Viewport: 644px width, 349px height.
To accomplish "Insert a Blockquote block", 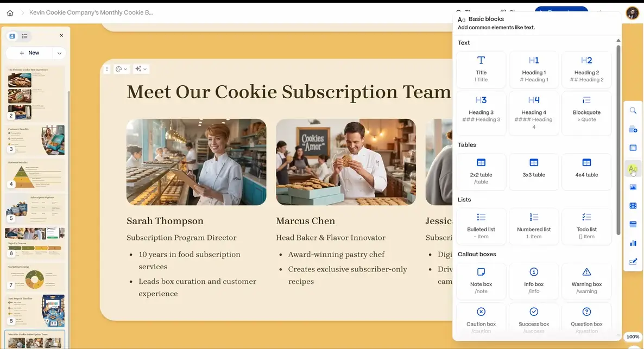I will (586, 113).
